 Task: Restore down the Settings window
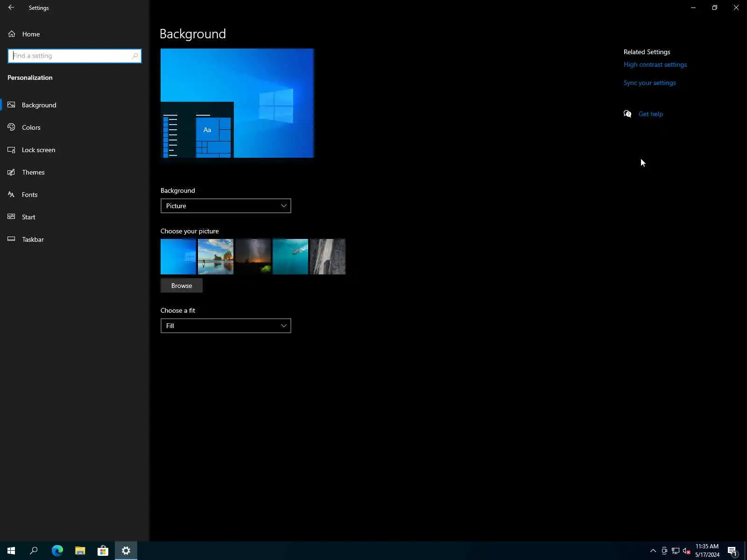tap(715, 7)
